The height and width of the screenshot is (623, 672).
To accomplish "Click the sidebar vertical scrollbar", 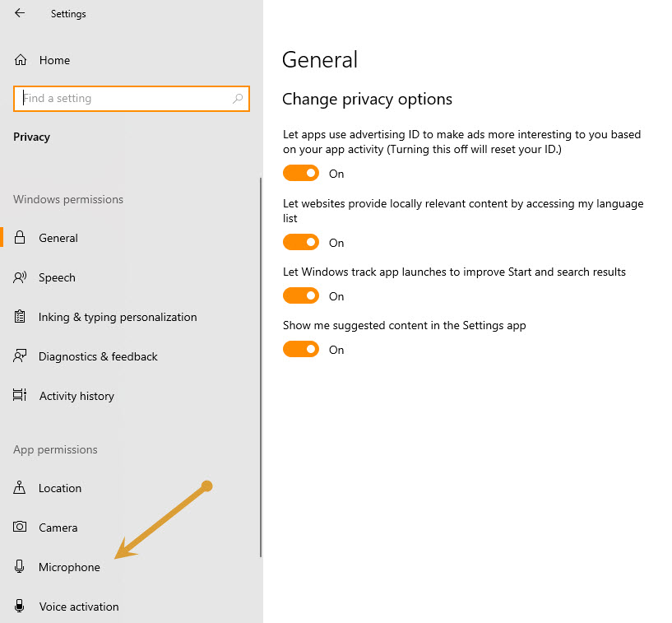I will pyautogui.click(x=261, y=367).
